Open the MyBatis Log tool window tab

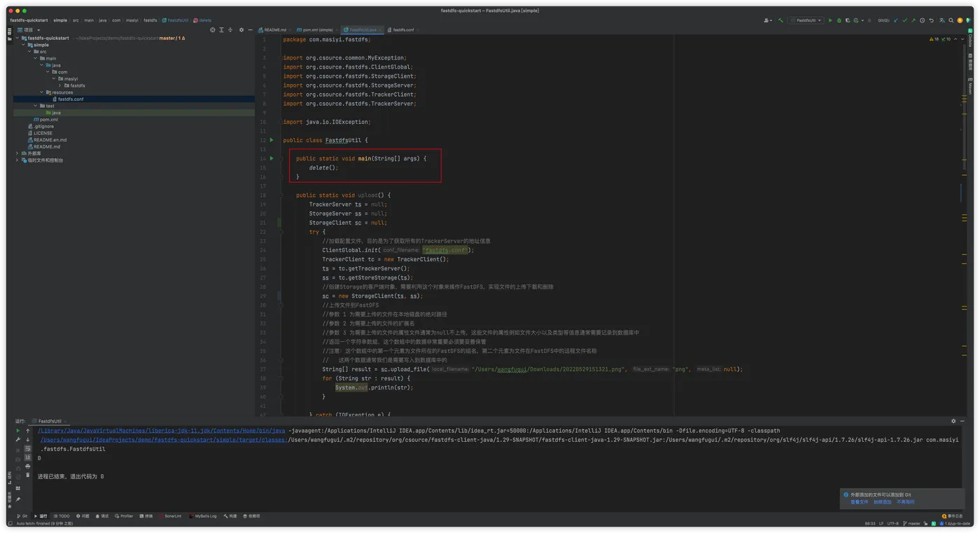click(203, 516)
